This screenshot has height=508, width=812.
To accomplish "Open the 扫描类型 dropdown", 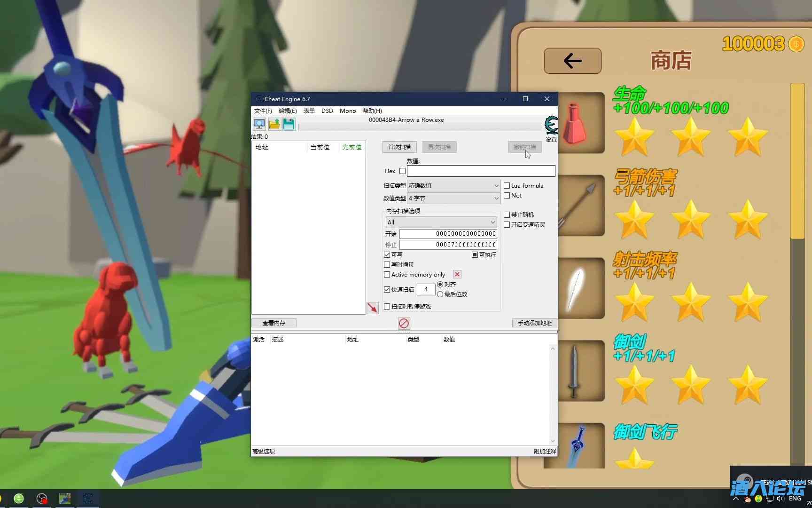I will 453,186.
